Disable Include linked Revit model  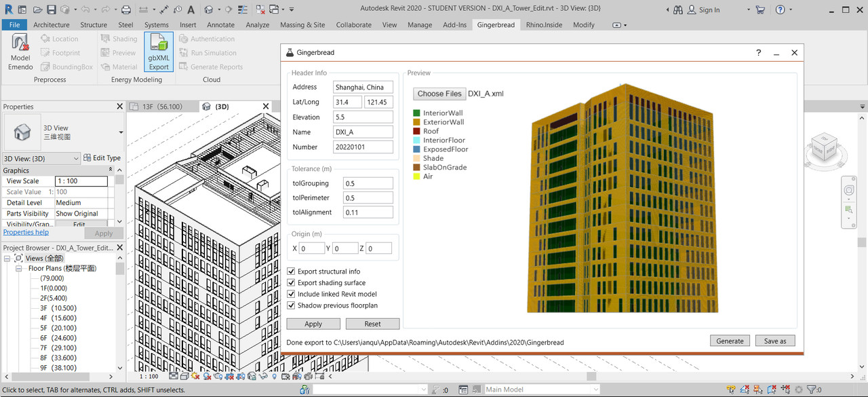click(x=292, y=295)
